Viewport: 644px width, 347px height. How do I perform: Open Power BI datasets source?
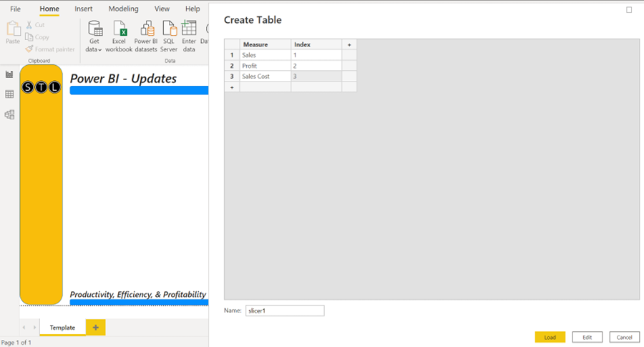[x=146, y=36]
